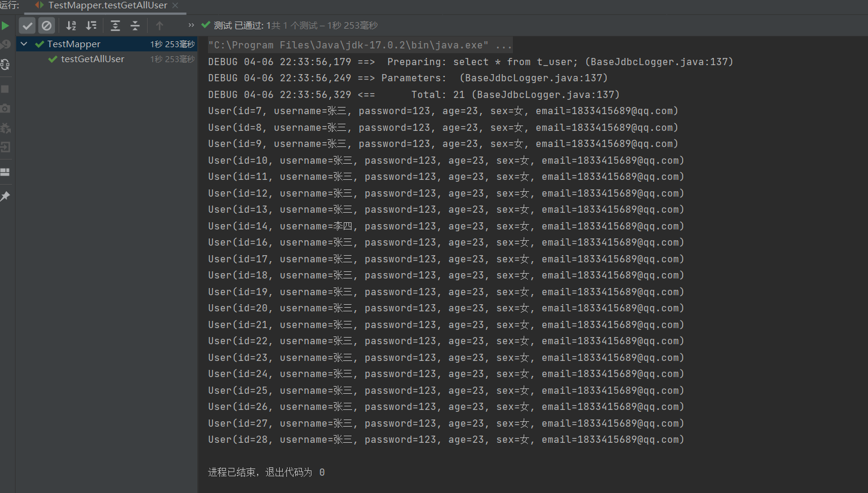The image size is (868, 493).
Task: Click the User(id=22 output line
Action: click(447, 341)
